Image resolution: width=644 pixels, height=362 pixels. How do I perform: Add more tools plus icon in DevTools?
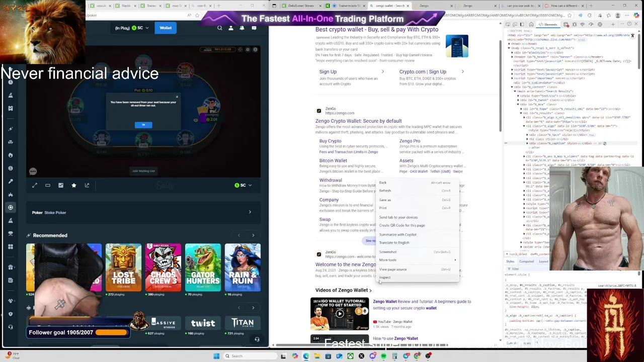613,24
